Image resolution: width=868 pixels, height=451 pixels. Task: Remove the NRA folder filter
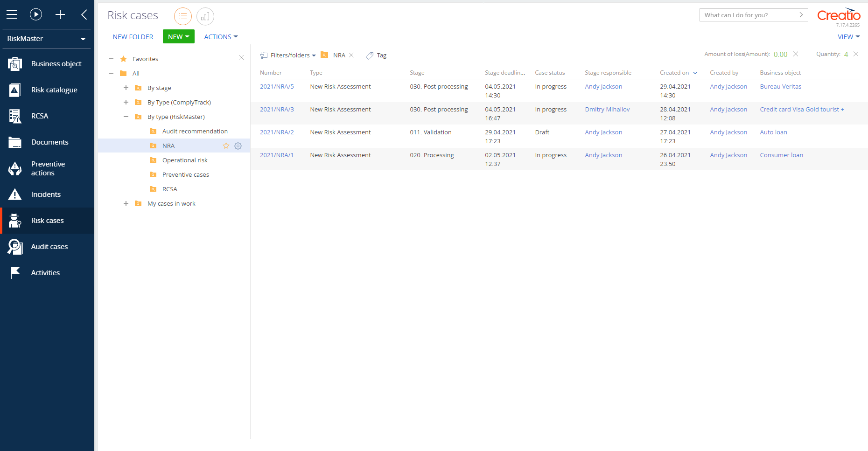point(351,55)
